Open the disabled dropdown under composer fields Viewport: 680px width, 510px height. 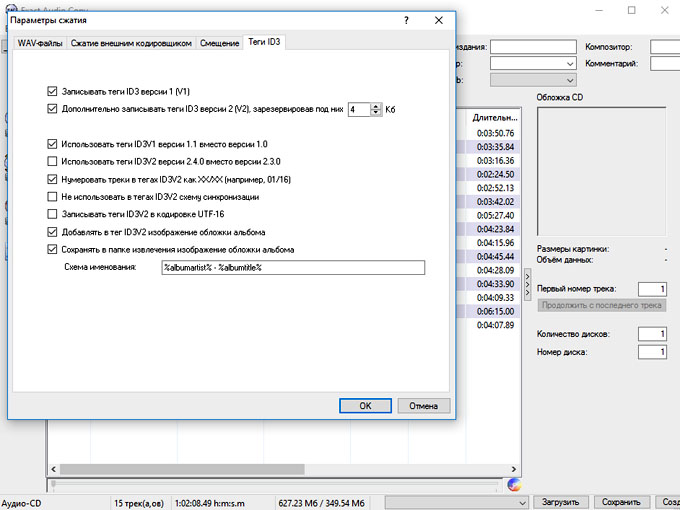(532, 80)
